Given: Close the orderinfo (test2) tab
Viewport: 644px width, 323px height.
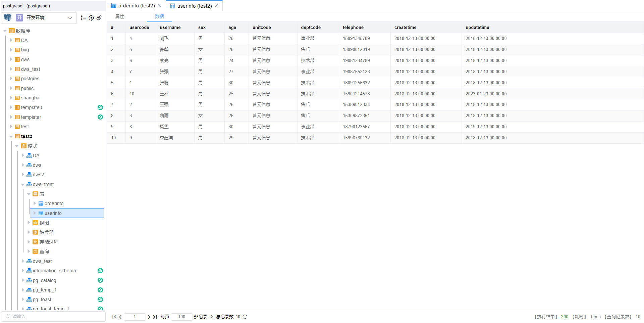Looking at the screenshot, I should [x=159, y=5].
